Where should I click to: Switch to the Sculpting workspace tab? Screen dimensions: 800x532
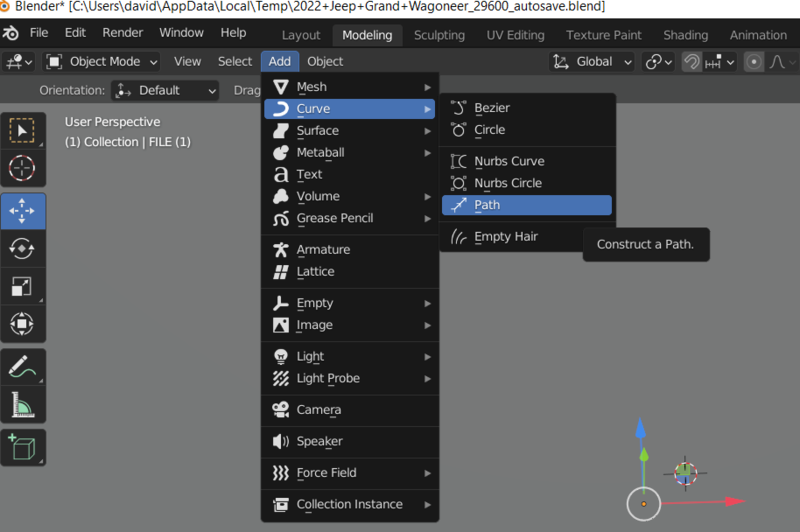point(439,35)
